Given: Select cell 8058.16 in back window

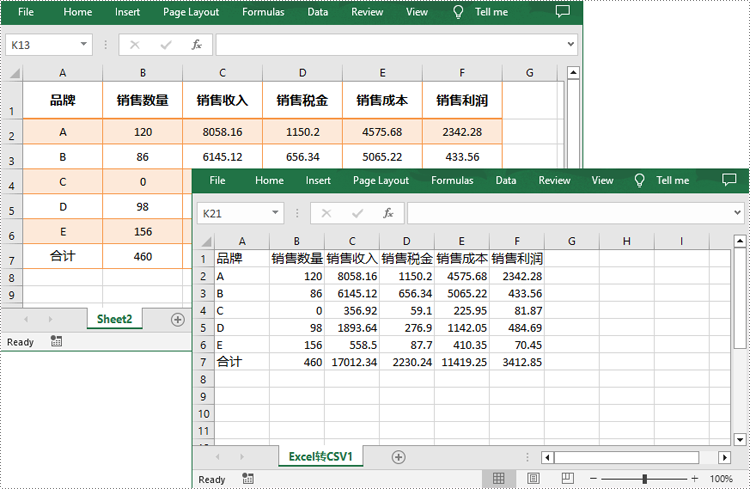Looking at the screenshot, I should (222, 132).
